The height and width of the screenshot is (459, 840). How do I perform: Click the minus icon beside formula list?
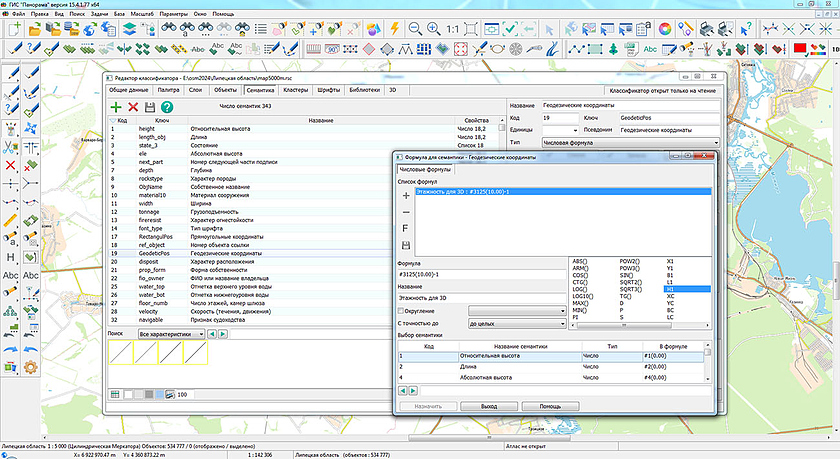click(406, 213)
